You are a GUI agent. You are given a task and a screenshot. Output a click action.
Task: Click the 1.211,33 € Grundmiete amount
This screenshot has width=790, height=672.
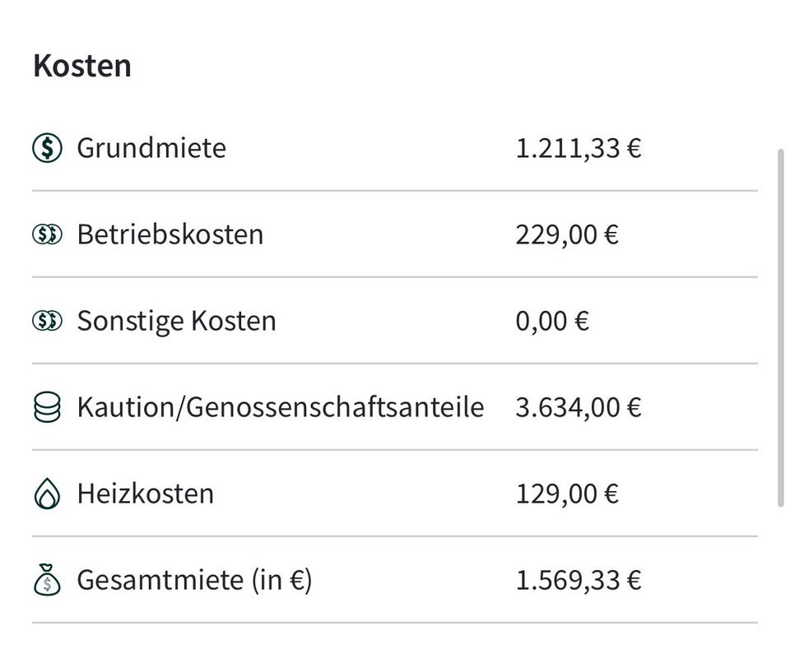(x=578, y=148)
